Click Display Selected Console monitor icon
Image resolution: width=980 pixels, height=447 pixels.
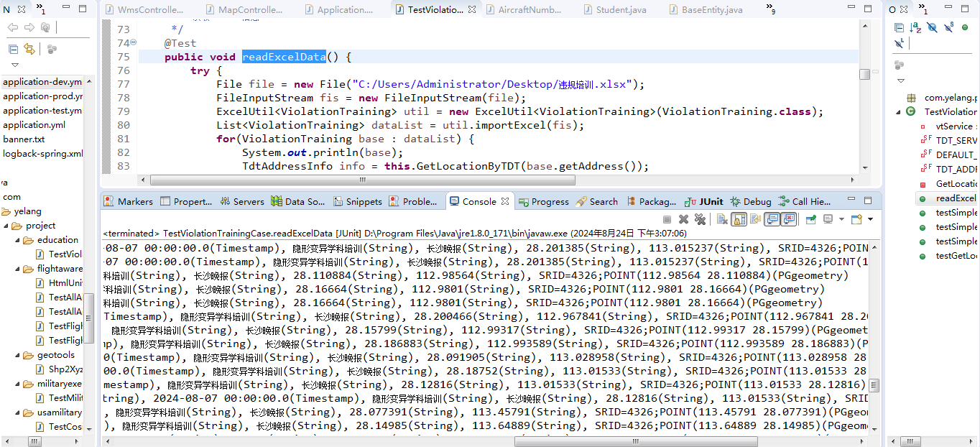click(x=828, y=219)
